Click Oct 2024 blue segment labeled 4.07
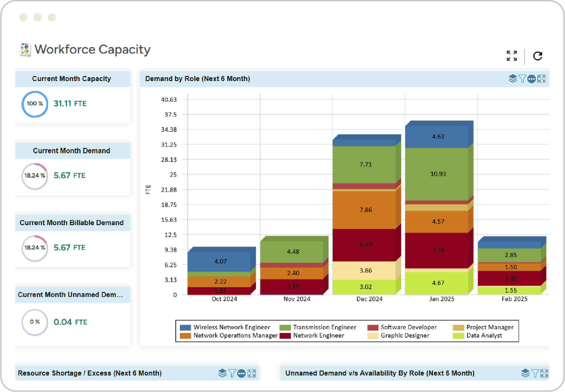 tap(219, 262)
